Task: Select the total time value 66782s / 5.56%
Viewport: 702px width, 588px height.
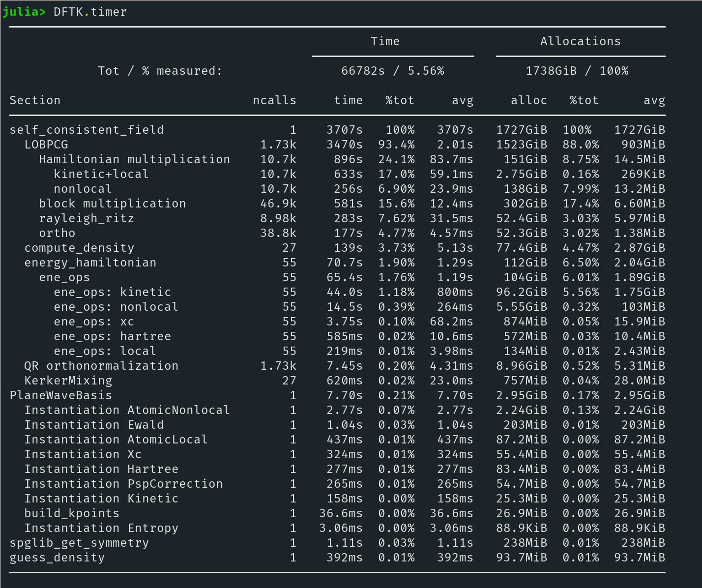Action: [393, 71]
